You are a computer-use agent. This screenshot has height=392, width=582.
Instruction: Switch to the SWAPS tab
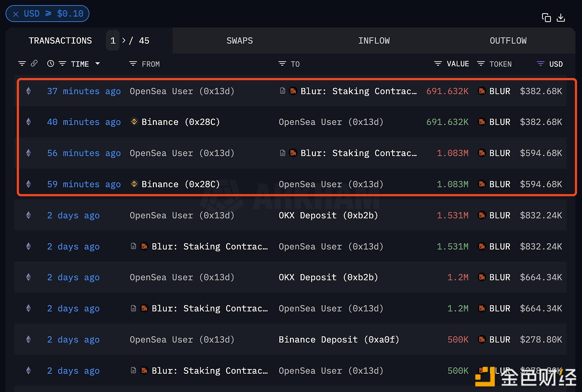pyautogui.click(x=239, y=41)
